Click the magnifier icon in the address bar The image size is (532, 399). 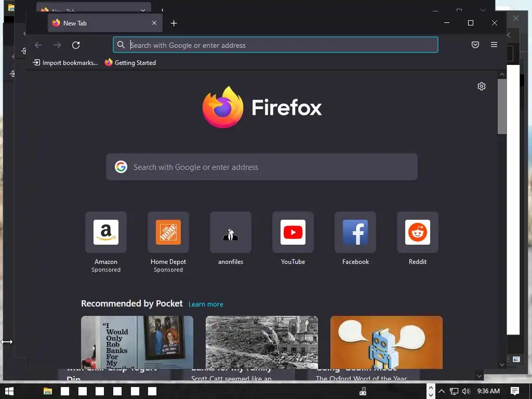[x=121, y=45]
